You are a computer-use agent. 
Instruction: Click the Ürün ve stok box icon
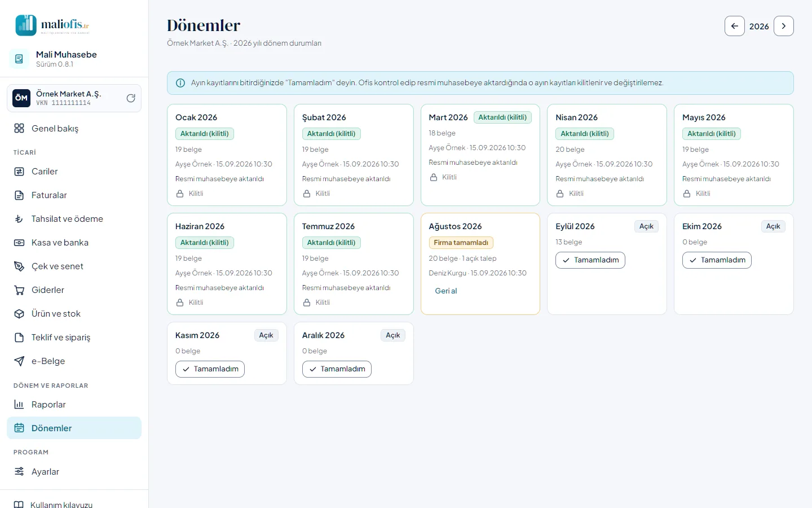(x=19, y=314)
